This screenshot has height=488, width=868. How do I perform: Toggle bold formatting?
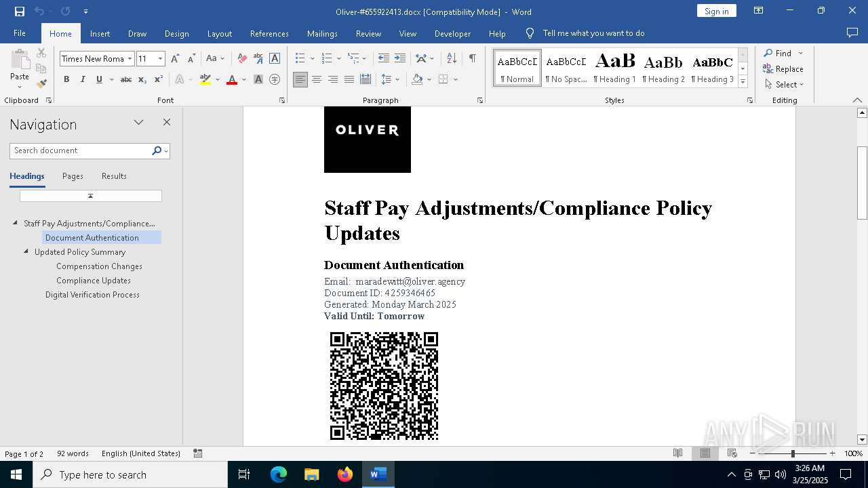pos(66,79)
